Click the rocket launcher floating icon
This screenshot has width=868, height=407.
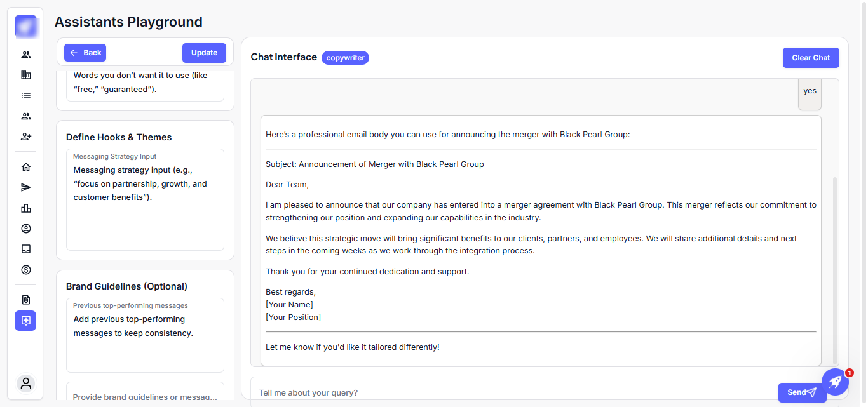[x=835, y=382]
